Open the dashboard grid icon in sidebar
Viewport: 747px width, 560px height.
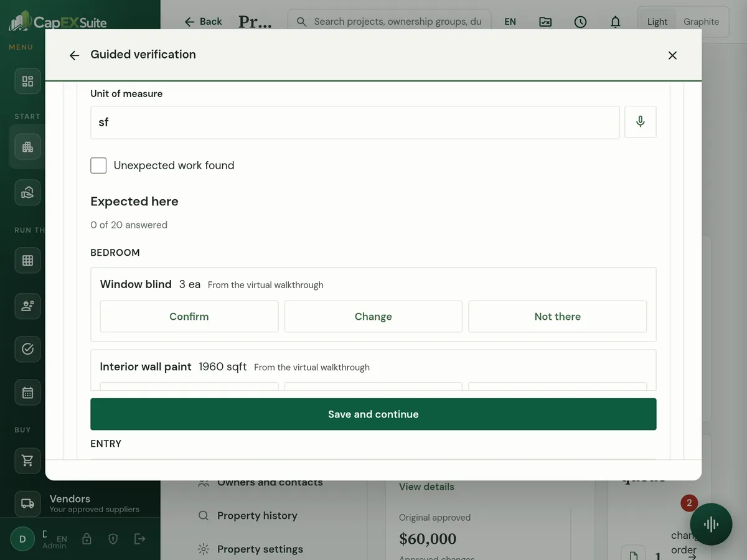point(27,82)
